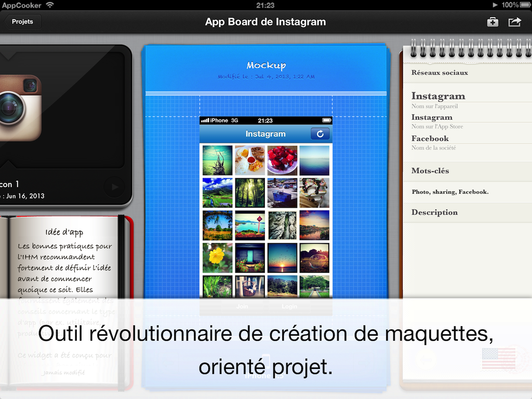Screen dimensions: 532x399
Task: Choose the harbor at dusk photo
Action: (314, 225)
